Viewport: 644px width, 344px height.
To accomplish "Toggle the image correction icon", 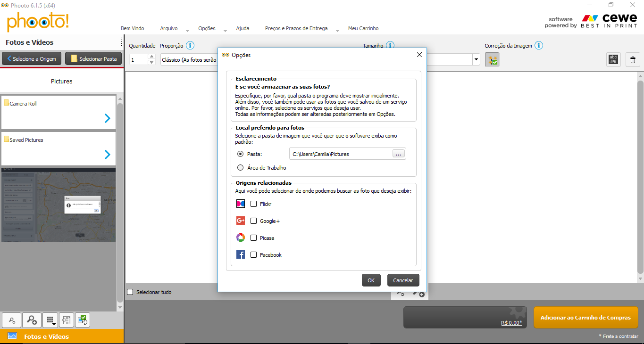I will (492, 59).
